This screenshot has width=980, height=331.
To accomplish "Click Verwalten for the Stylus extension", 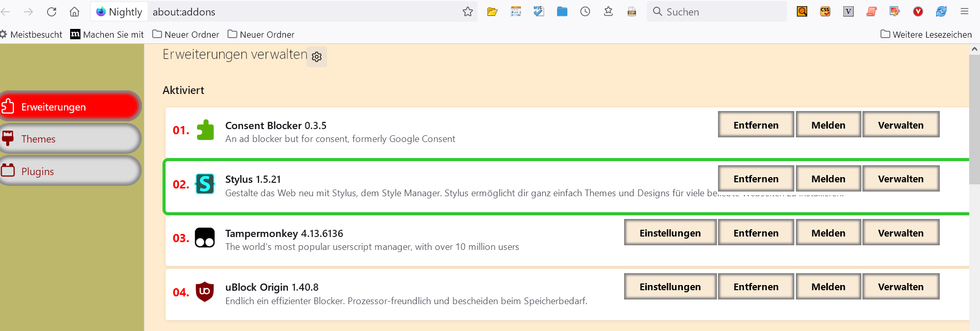I will (x=901, y=179).
